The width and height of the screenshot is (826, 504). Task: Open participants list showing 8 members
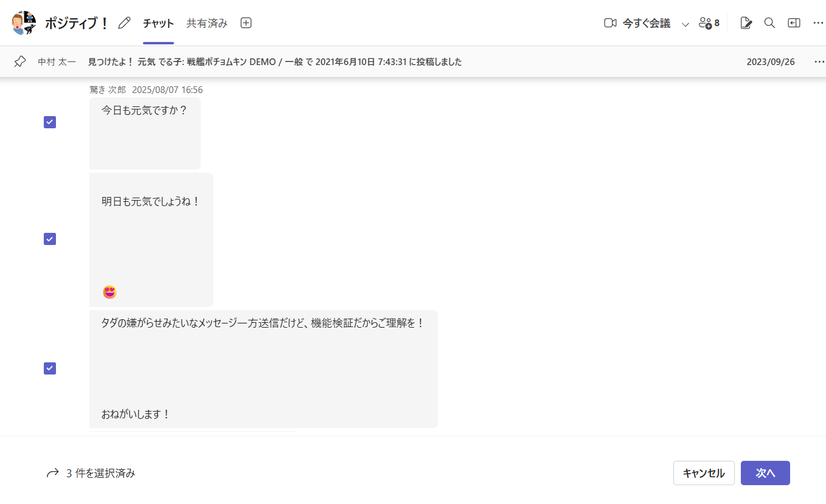click(709, 23)
